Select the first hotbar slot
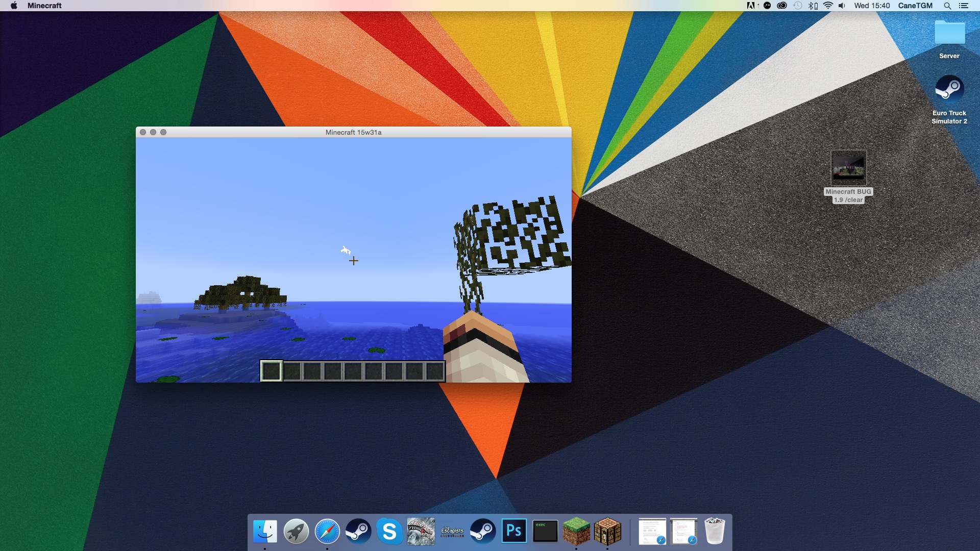The height and width of the screenshot is (551, 980). (x=271, y=371)
